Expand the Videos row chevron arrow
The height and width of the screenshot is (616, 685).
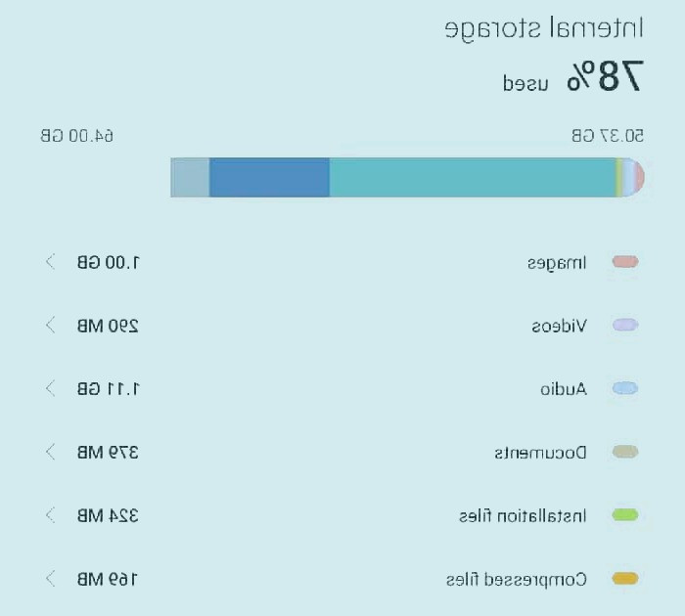[x=50, y=326]
